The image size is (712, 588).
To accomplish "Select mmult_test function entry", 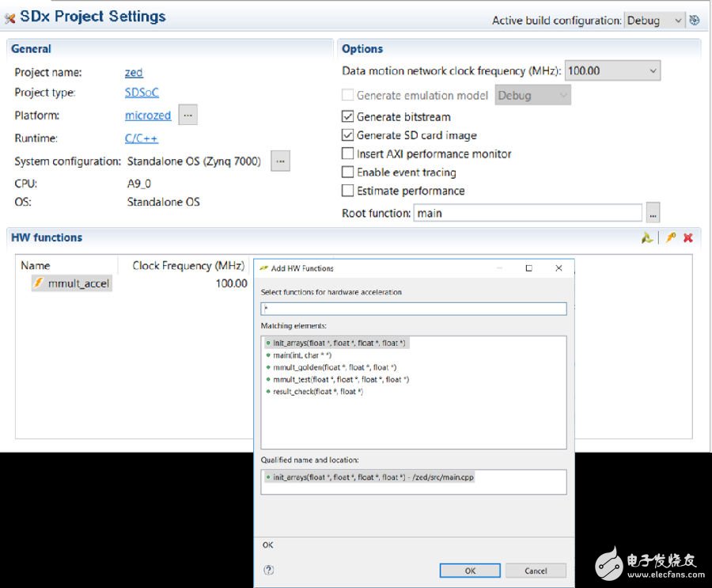I will pos(337,379).
